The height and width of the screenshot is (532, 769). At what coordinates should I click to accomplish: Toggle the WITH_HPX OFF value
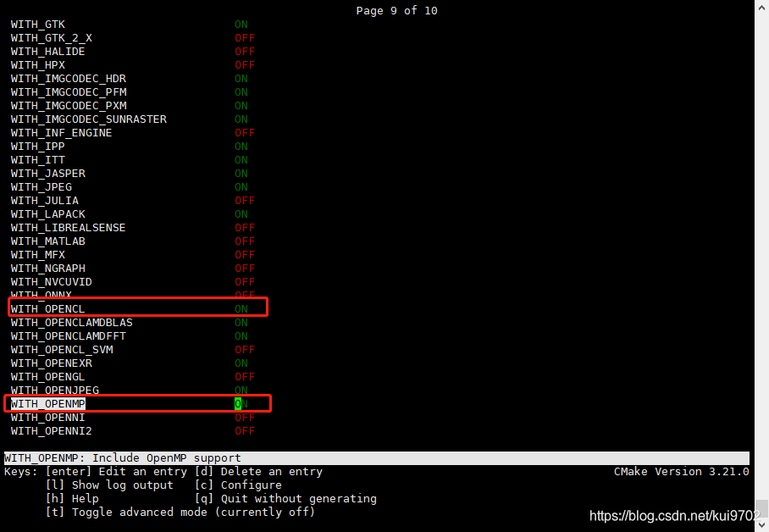[x=245, y=65]
